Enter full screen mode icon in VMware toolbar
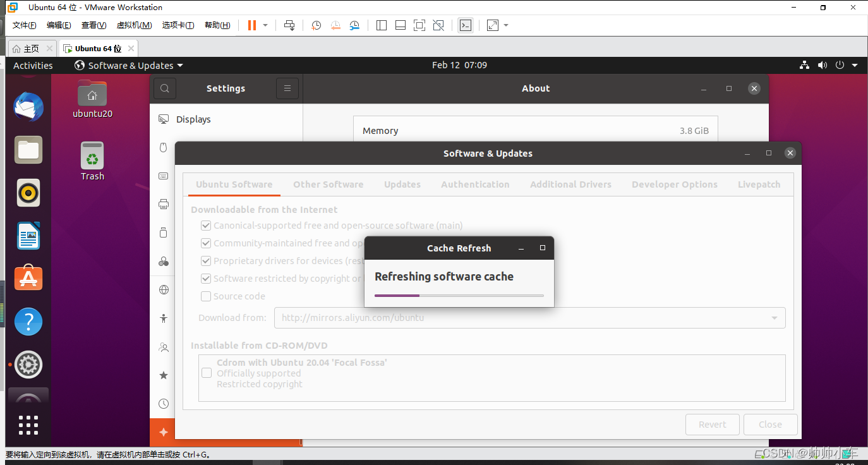The image size is (868, 465). [419, 25]
